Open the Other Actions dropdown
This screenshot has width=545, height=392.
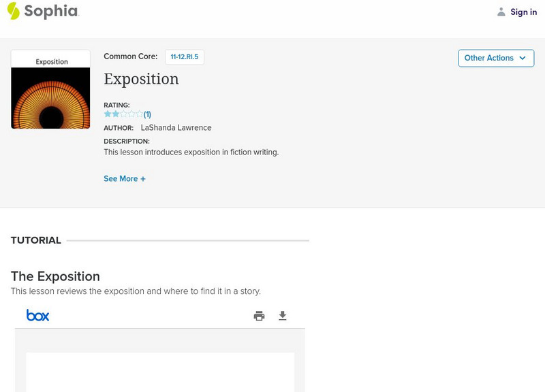pyautogui.click(x=495, y=58)
